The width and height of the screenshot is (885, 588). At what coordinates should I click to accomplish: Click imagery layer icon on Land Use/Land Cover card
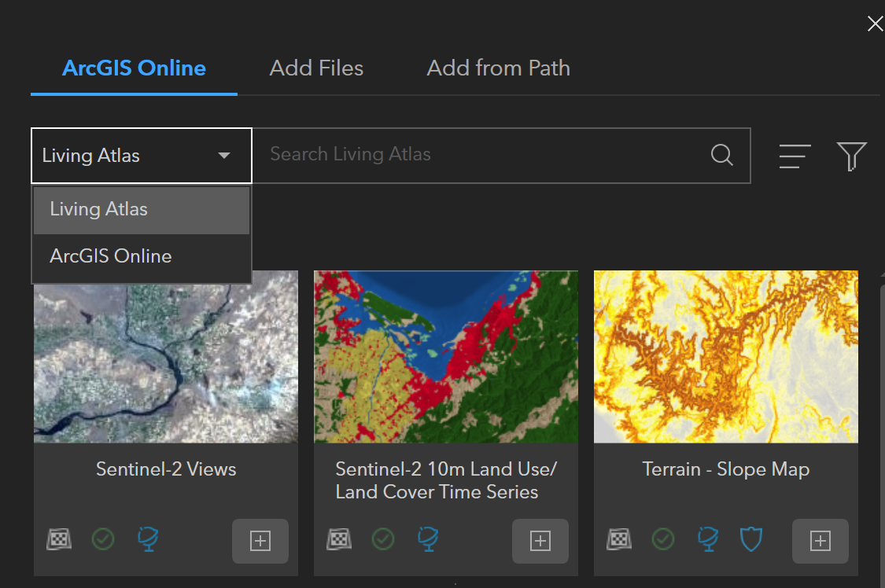pos(338,539)
